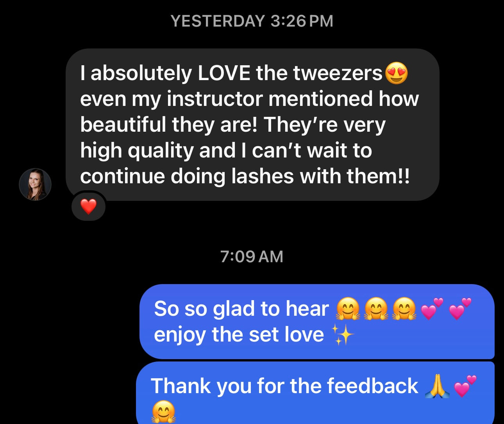504x424 pixels.
Task: Tap the first two-hearts emoji in blue bubble
Action: pyautogui.click(x=432, y=309)
